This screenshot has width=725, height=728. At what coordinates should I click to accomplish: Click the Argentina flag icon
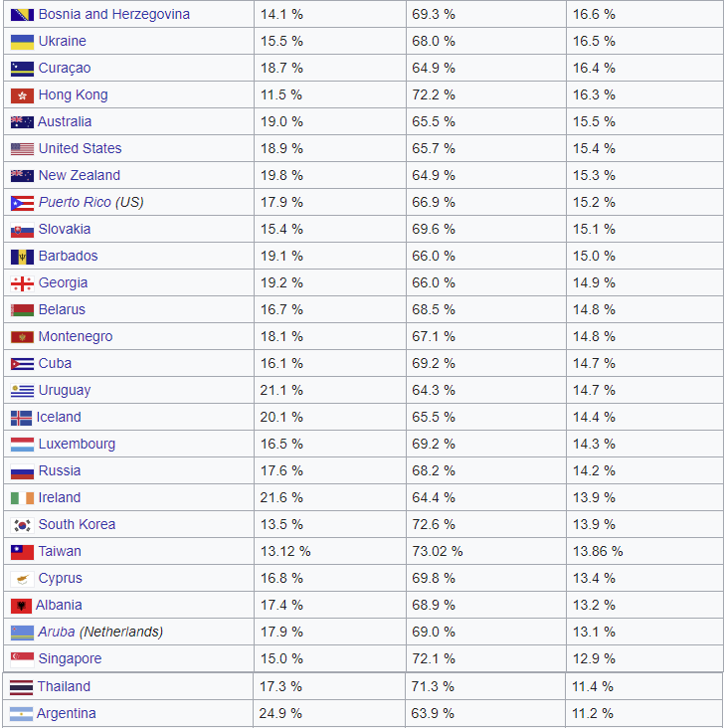(x=21, y=714)
